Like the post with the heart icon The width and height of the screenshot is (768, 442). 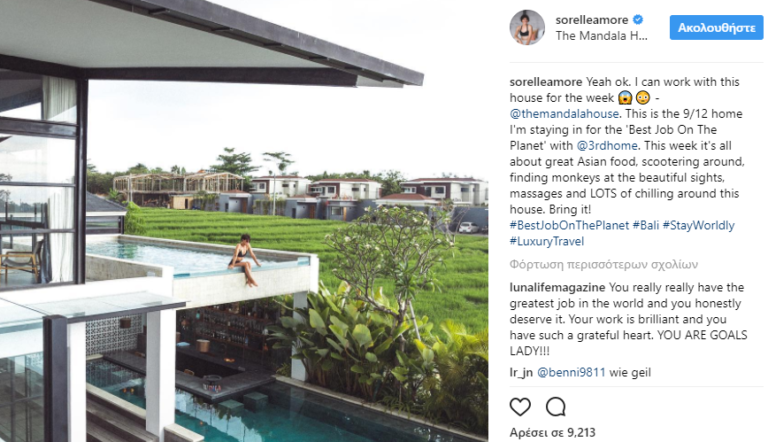pos(520,407)
